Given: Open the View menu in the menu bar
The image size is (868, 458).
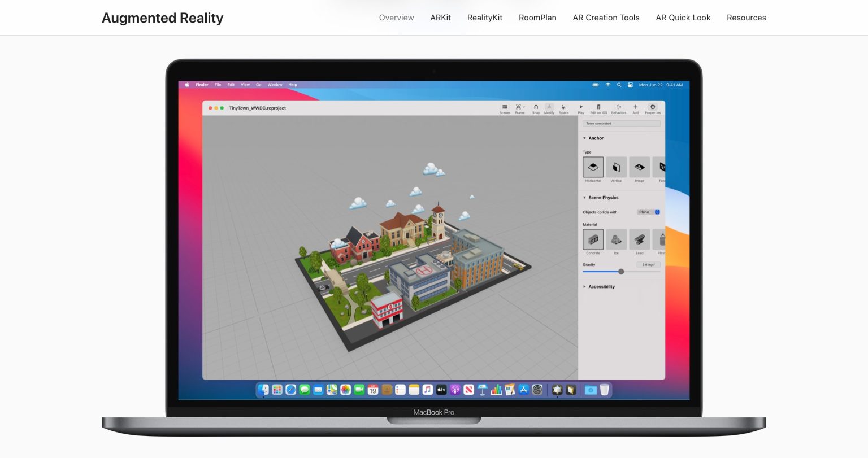Looking at the screenshot, I should [245, 85].
